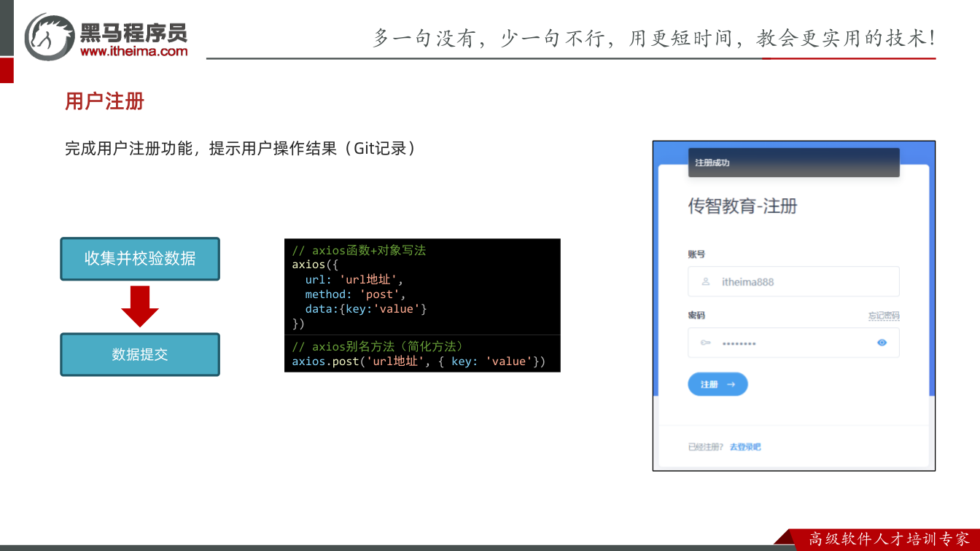Click the key icon in password field
The image size is (980, 551).
705,343
